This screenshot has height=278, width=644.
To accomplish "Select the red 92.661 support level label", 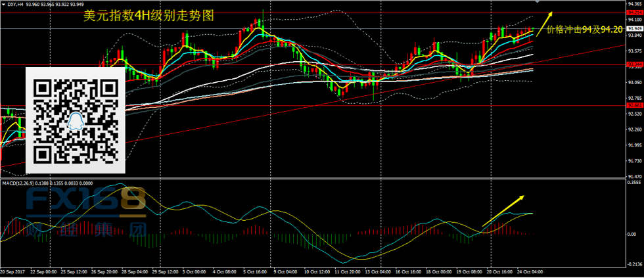I will tap(634, 105).
